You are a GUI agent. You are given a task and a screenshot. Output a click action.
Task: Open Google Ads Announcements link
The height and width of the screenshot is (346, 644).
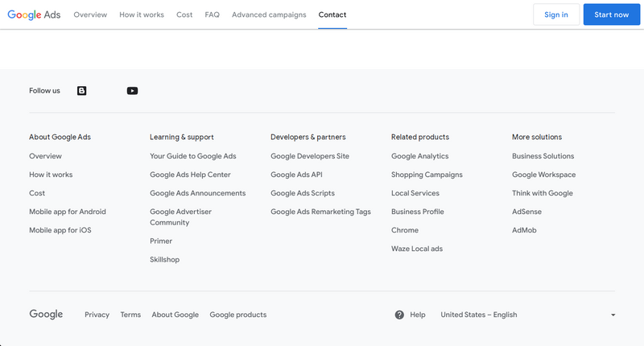pyautogui.click(x=197, y=193)
